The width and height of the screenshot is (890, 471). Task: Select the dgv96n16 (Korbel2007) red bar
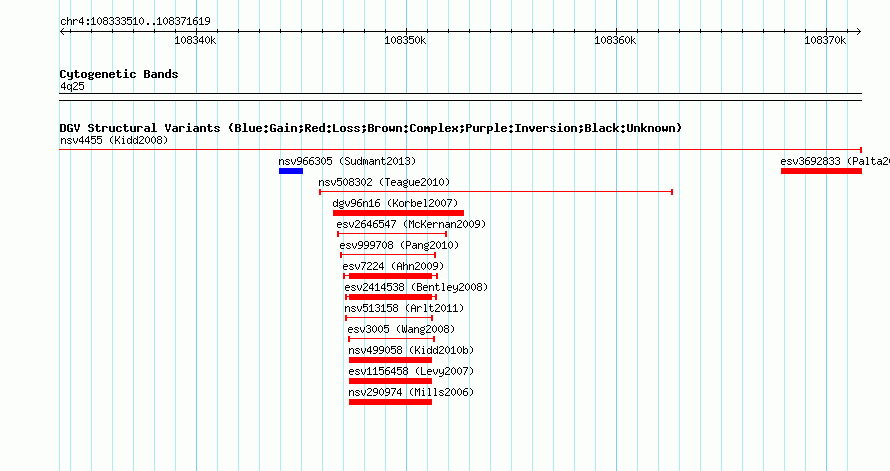pyautogui.click(x=398, y=213)
